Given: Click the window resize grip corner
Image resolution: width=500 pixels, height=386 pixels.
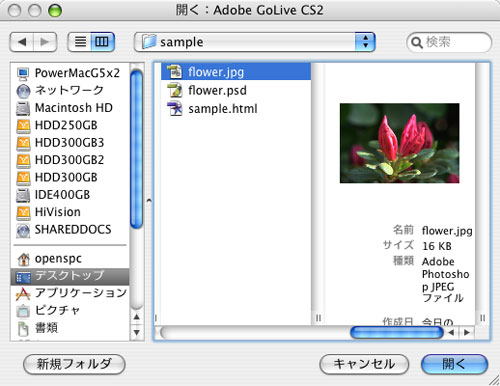Looking at the screenshot, I should [494, 380].
